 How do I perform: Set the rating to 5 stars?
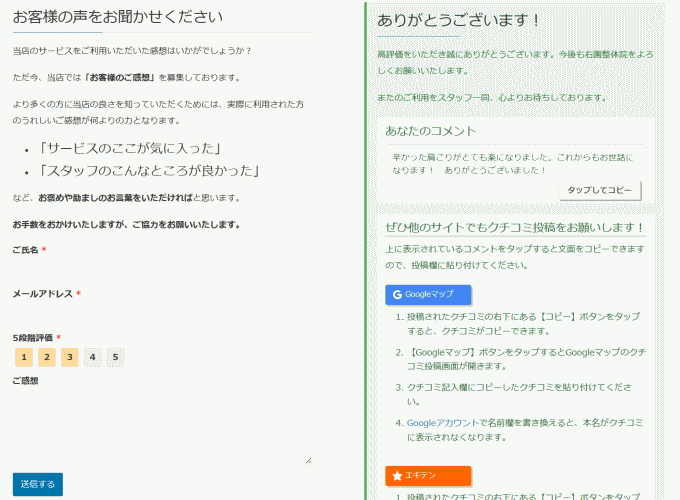click(116, 357)
